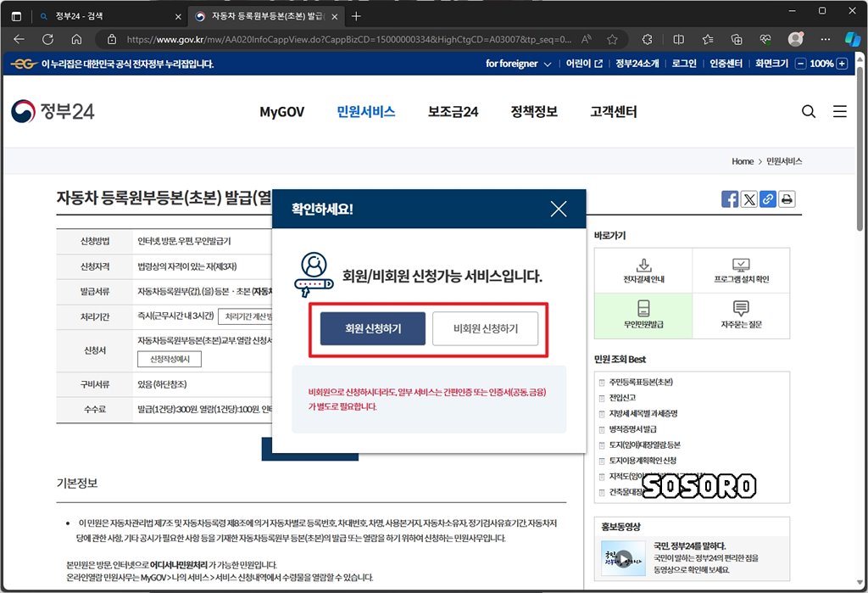Image resolution: width=868 pixels, height=593 pixels.
Task: Click the site info lock icon
Action: pyautogui.click(x=112, y=39)
